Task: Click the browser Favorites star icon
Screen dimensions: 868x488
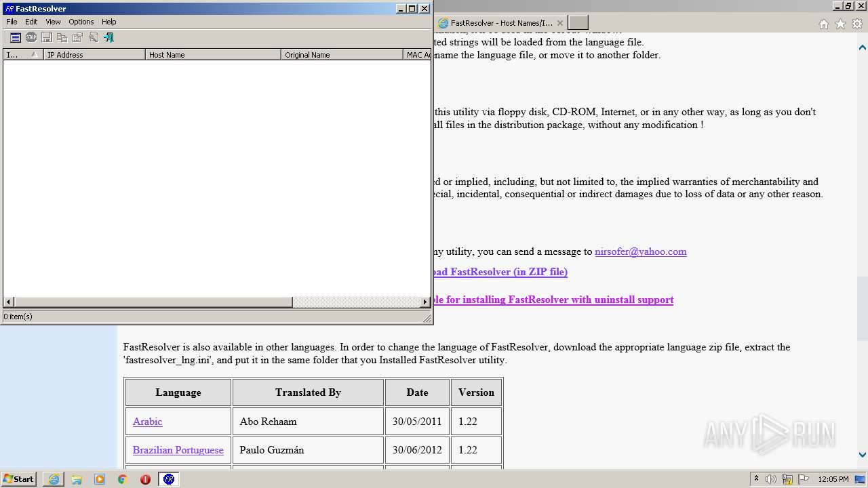Action: point(840,24)
